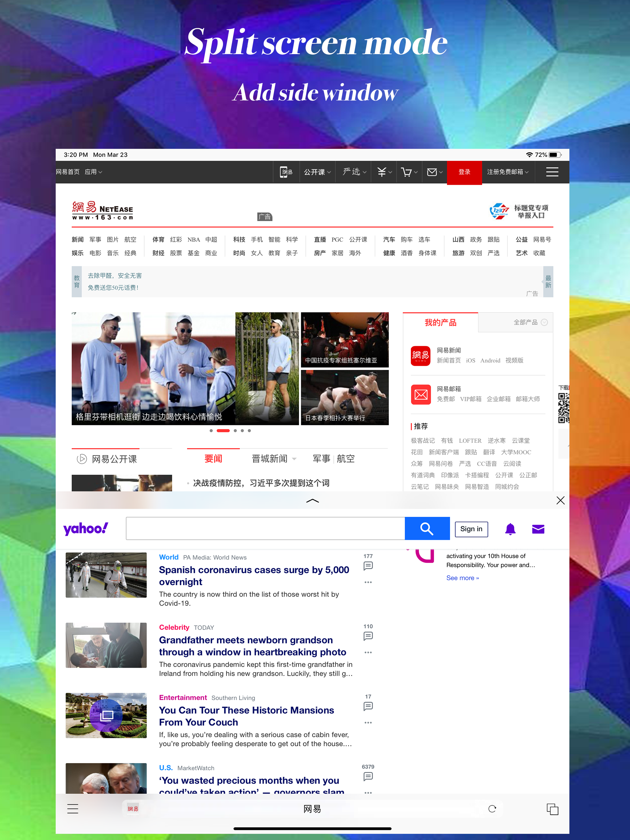Open Yahoo notifications bell
Screen dimensions: 630x840
tap(510, 529)
